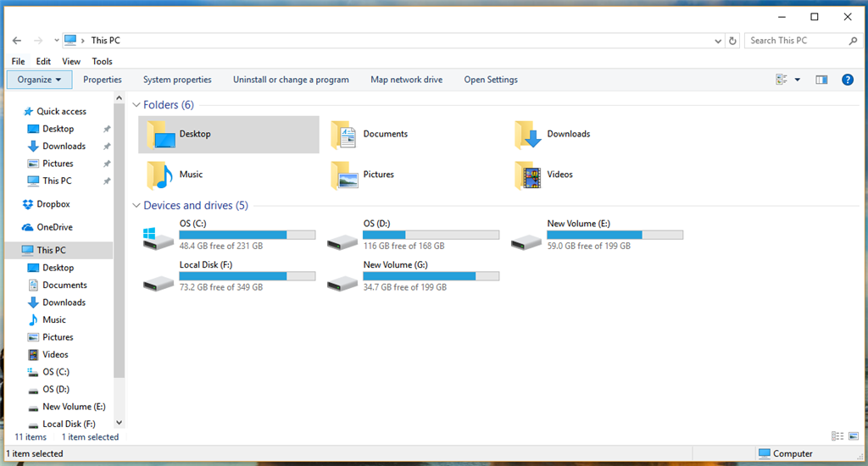Select the Documents folder icon

coord(343,135)
